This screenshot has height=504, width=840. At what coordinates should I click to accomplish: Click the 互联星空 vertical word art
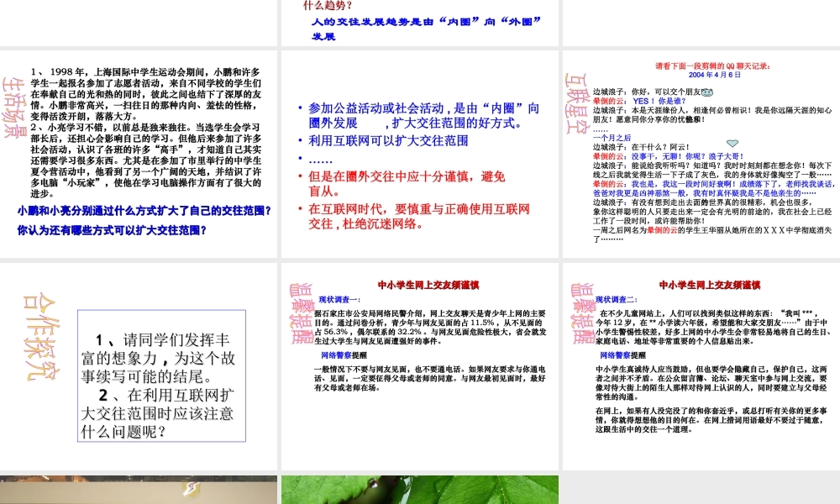click(577, 102)
